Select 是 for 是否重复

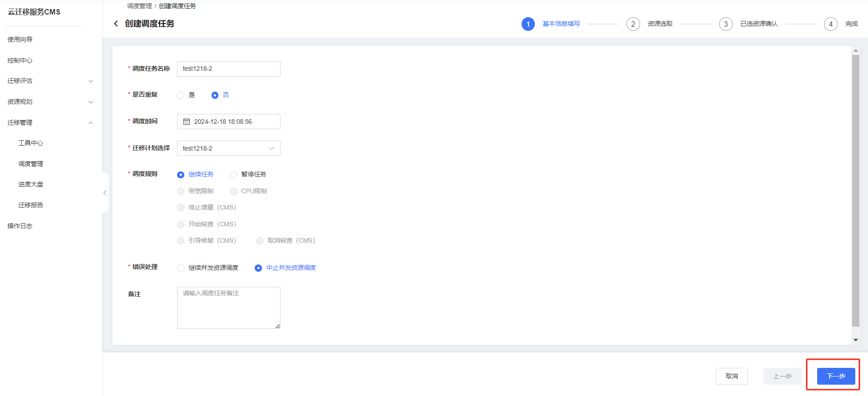click(x=181, y=95)
